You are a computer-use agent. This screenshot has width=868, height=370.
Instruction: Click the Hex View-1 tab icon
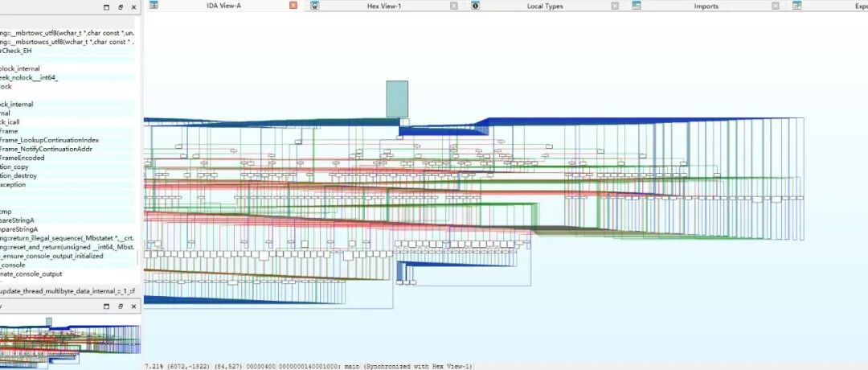[x=314, y=5]
